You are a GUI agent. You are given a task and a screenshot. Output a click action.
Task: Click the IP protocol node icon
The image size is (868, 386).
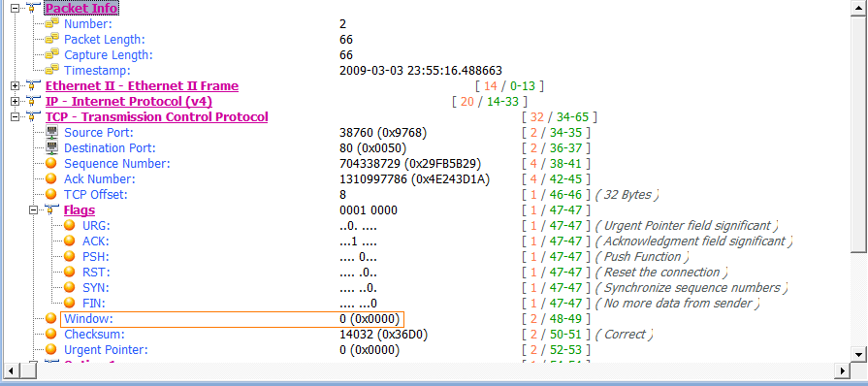[33, 101]
